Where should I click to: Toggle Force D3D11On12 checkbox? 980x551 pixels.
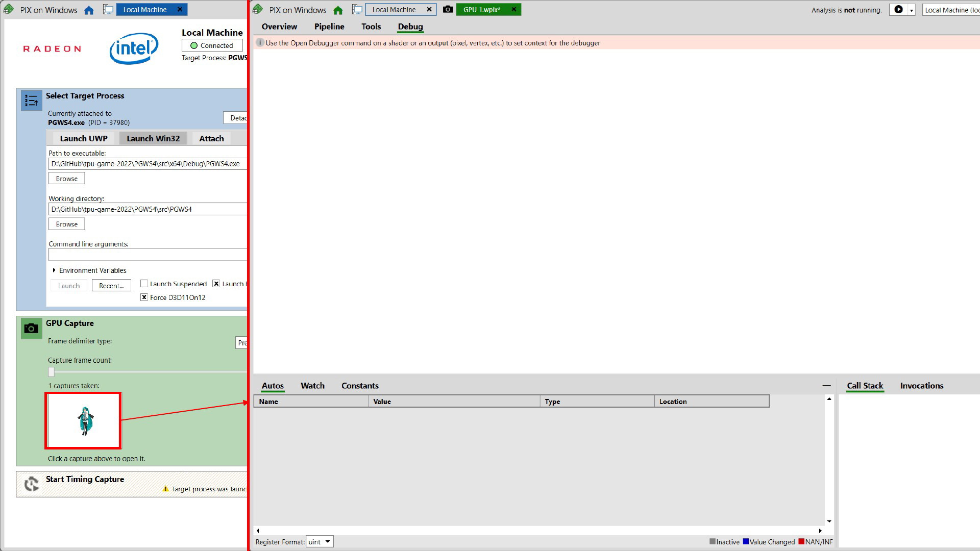[x=144, y=297]
